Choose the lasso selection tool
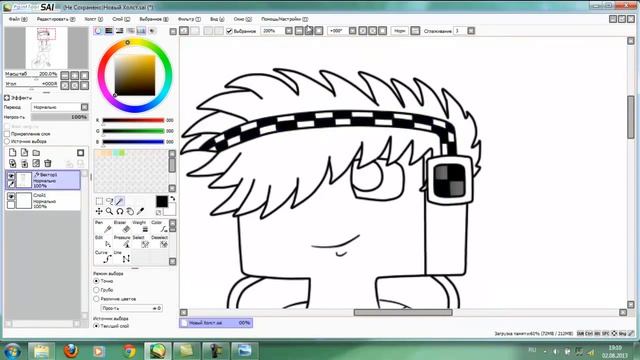Viewport: 640px width, 360px height. (109, 201)
